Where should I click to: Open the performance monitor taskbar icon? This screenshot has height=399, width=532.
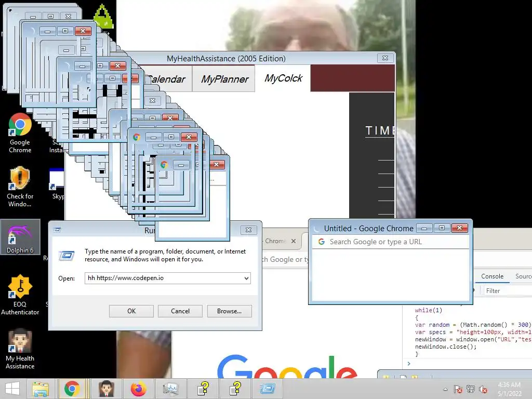coord(170,389)
